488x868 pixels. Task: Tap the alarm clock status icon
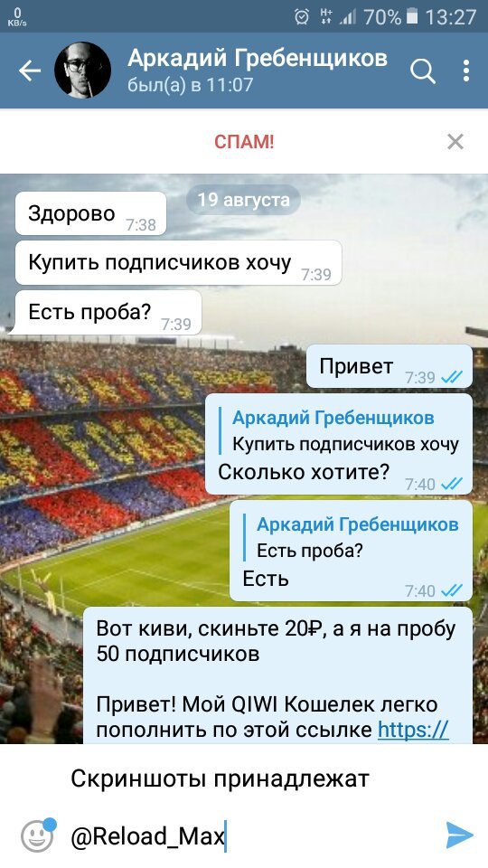tap(302, 17)
